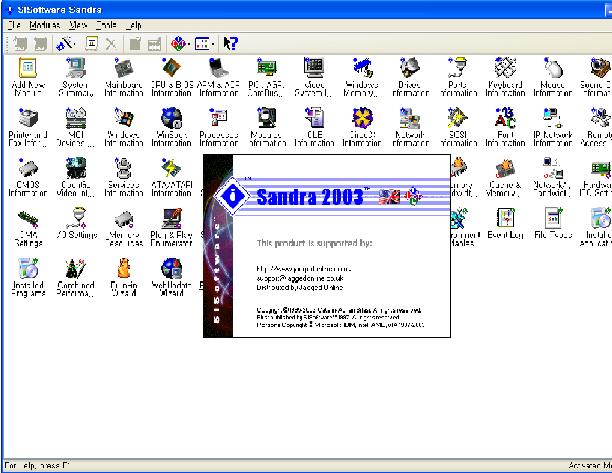Open the OLE Information module
Viewport: 612px width, 473px height.
tap(314, 127)
